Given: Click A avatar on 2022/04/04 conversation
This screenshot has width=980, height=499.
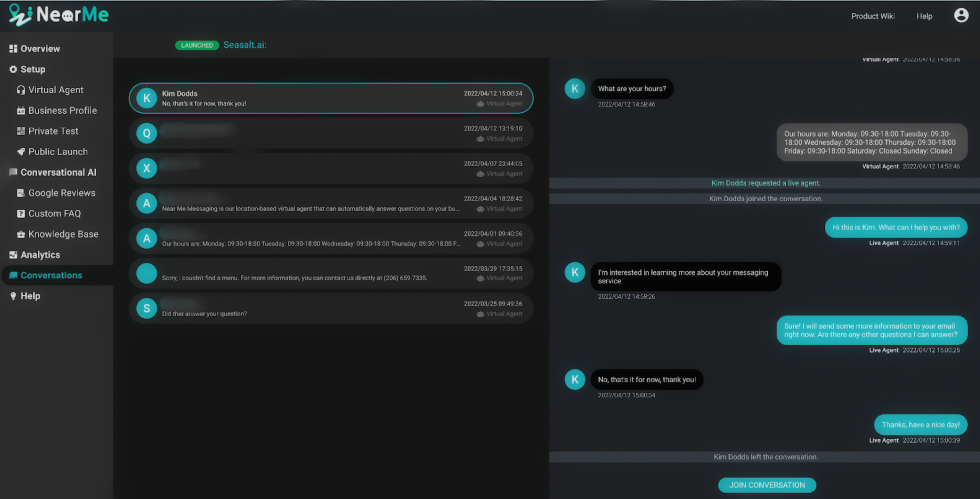Looking at the screenshot, I should point(146,203).
